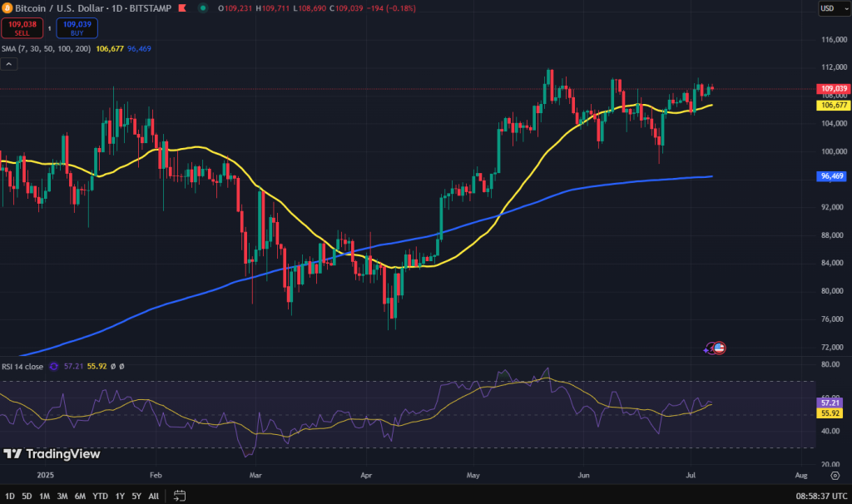This screenshot has height=504, width=852.
Task: Click the SMA (7, 30, 50, 100, 200) legend
Action: (47, 49)
